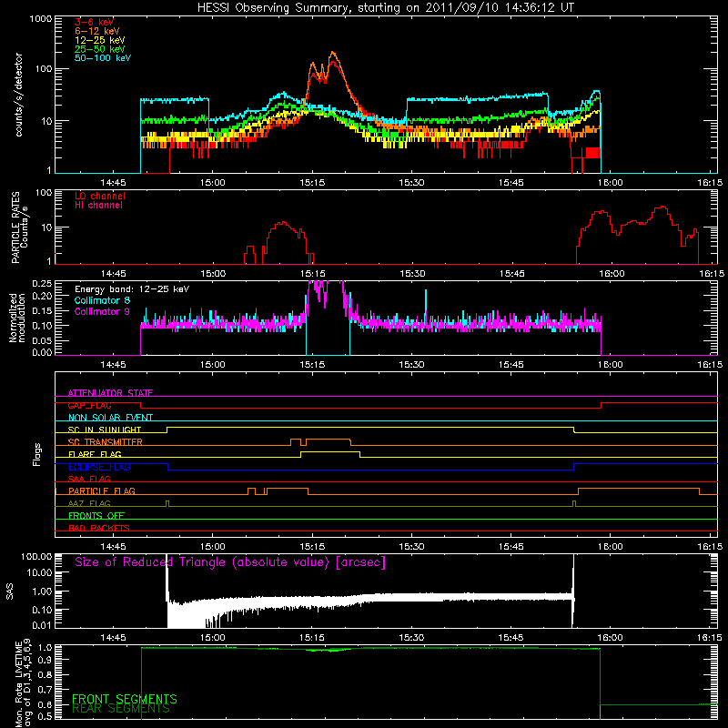Click the 'HESSI Observing Summary' plot title

click(385, 7)
